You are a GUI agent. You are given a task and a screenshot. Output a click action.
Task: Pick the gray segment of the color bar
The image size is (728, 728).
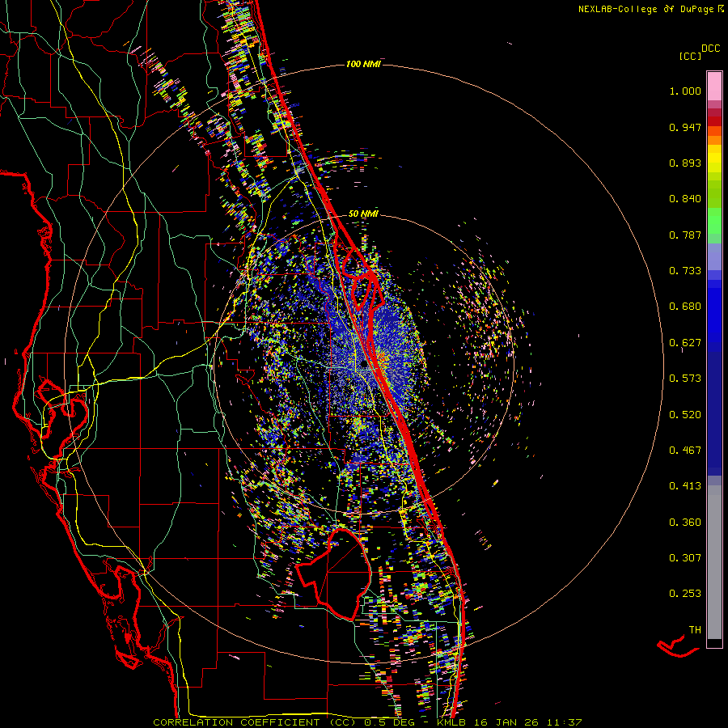[x=714, y=562]
